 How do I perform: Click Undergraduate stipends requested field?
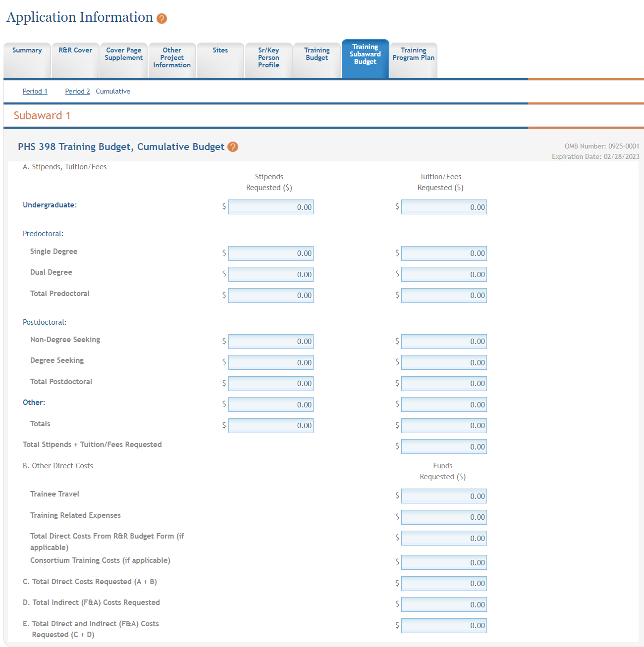click(270, 207)
